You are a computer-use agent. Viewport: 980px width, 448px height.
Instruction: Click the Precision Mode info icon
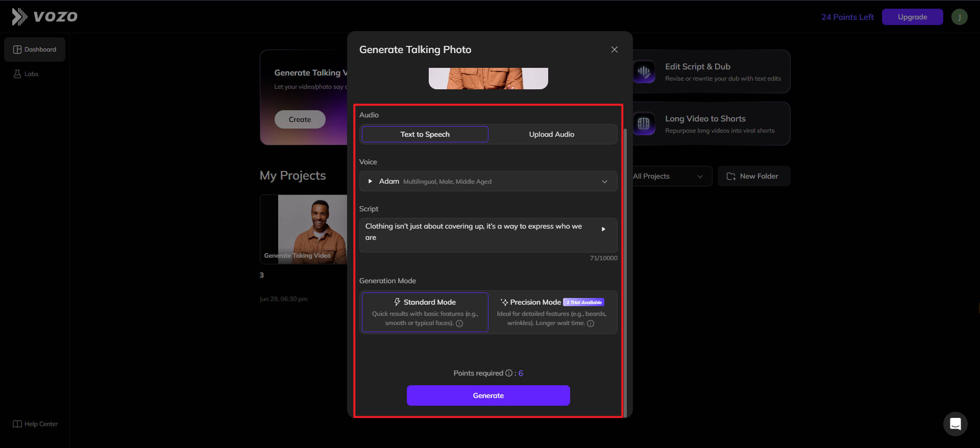pos(591,323)
